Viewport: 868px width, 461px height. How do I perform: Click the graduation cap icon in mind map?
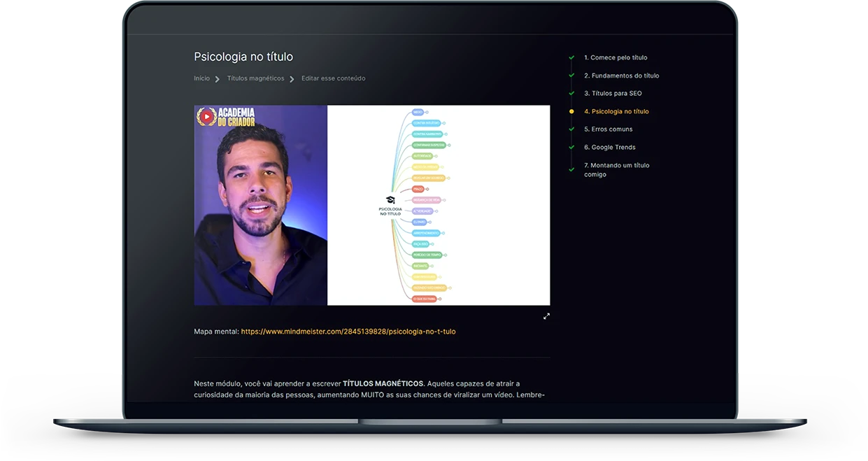[390, 200]
